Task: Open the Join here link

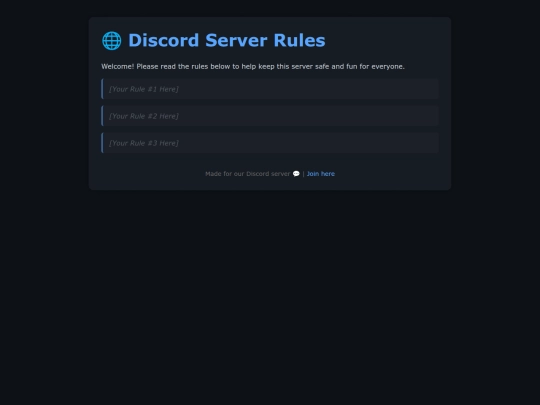Action: [321, 174]
